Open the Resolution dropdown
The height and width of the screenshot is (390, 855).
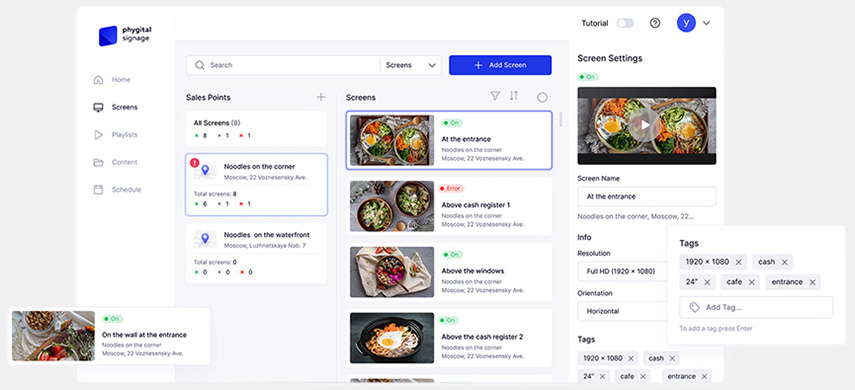pyautogui.click(x=623, y=271)
